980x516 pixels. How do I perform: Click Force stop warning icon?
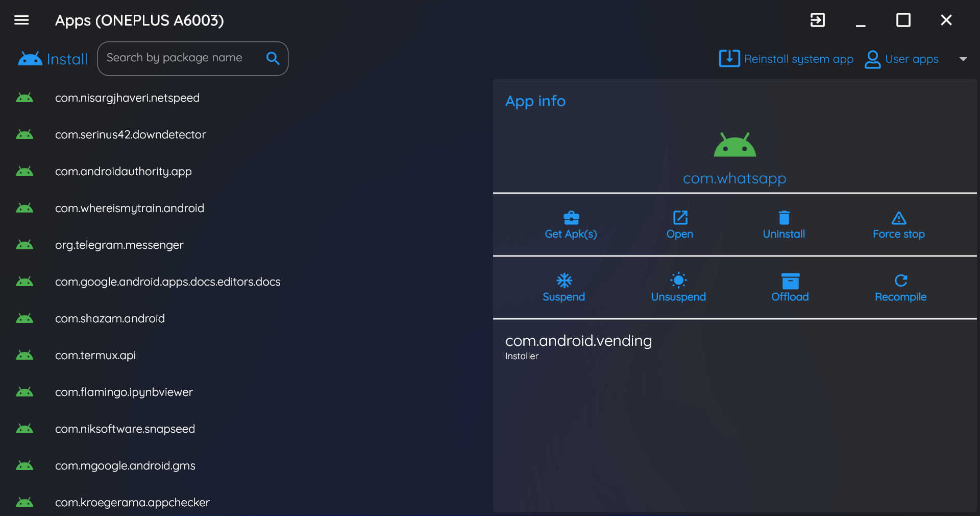(899, 218)
